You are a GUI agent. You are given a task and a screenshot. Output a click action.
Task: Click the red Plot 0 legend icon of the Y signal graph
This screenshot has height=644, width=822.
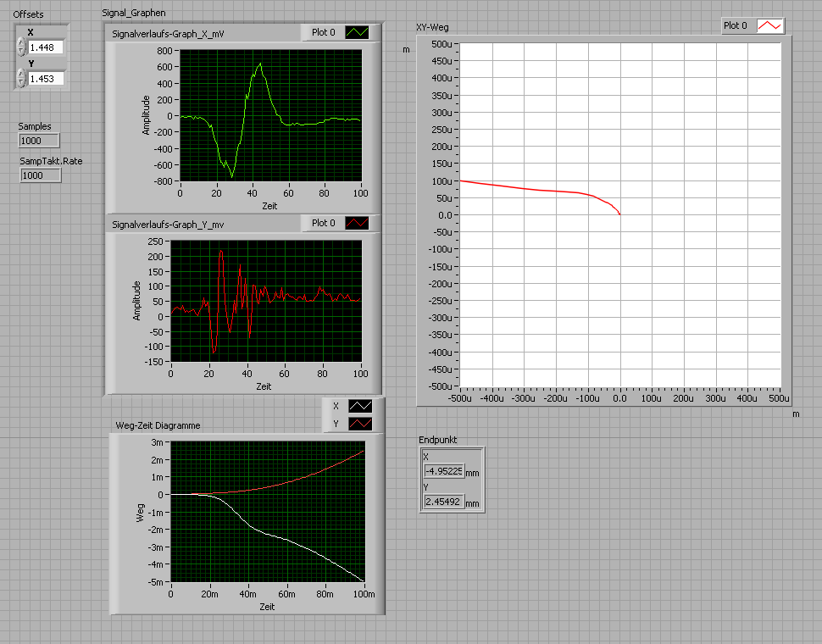coord(357,223)
